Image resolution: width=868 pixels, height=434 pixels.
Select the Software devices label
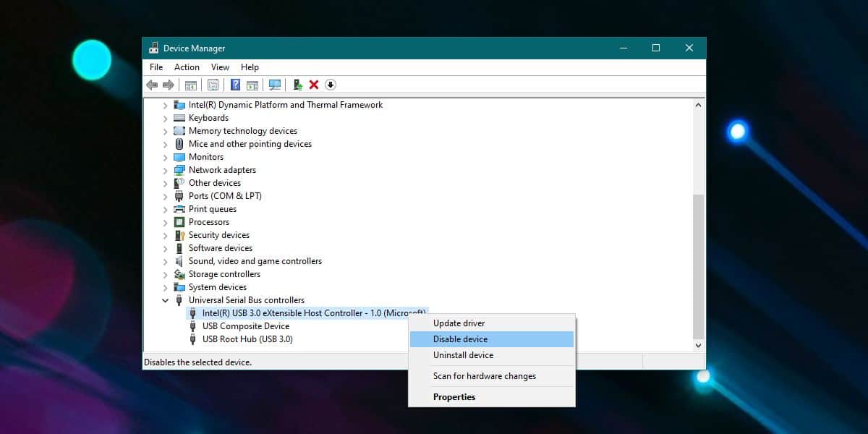(x=221, y=248)
